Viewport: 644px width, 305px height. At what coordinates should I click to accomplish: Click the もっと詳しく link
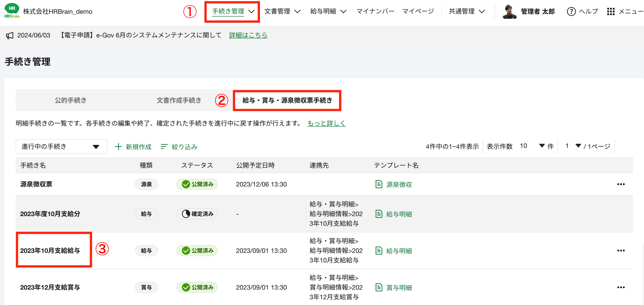coord(326,123)
